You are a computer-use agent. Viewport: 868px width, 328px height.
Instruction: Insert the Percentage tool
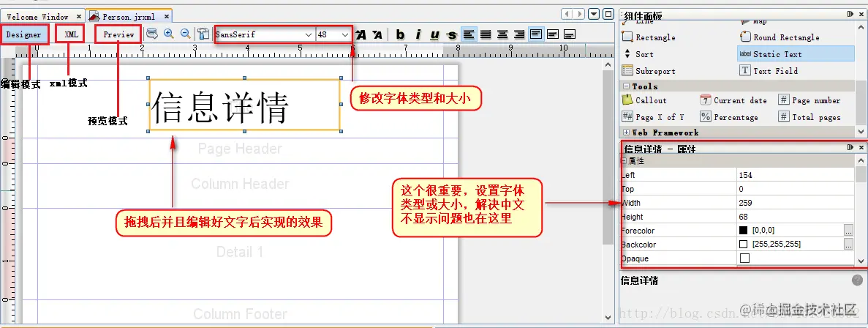[x=729, y=117]
